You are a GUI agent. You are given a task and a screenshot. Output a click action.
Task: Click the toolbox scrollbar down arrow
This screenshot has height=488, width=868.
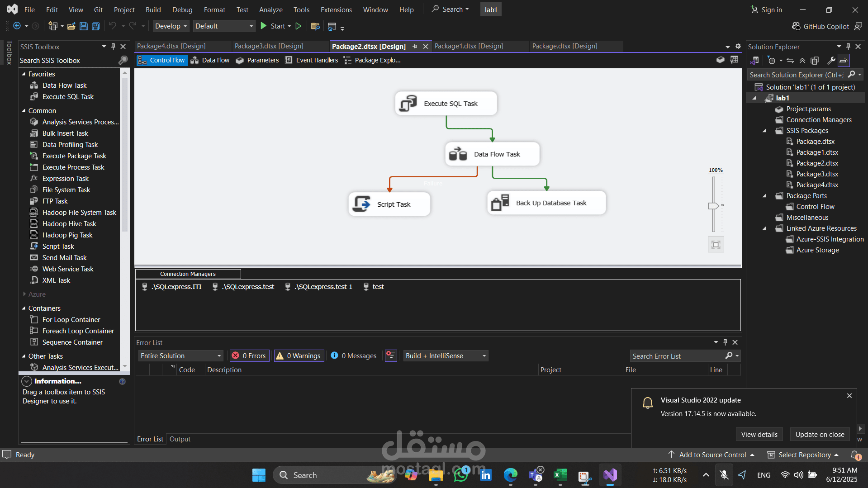pos(124,366)
